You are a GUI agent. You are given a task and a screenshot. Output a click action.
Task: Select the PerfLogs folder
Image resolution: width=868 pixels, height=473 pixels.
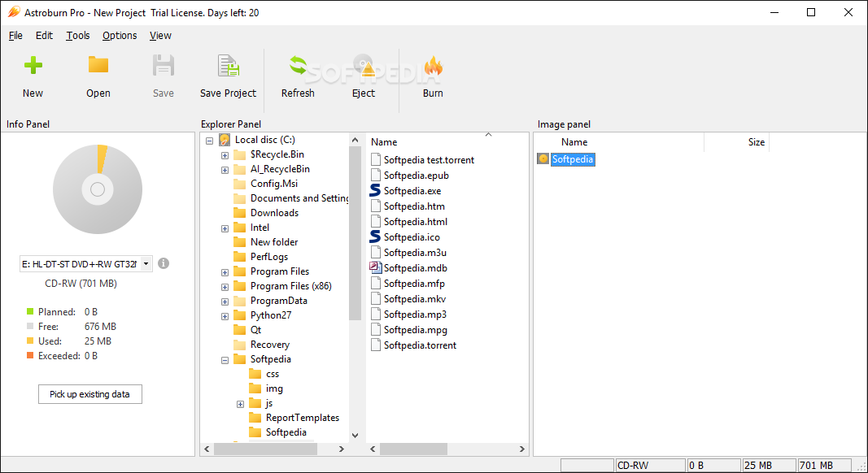tap(269, 257)
